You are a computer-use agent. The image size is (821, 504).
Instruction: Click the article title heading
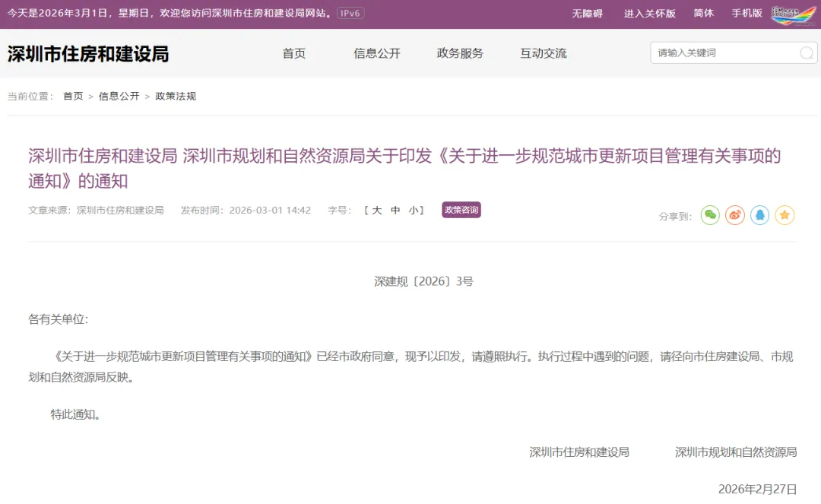click(x=404, y=168)
